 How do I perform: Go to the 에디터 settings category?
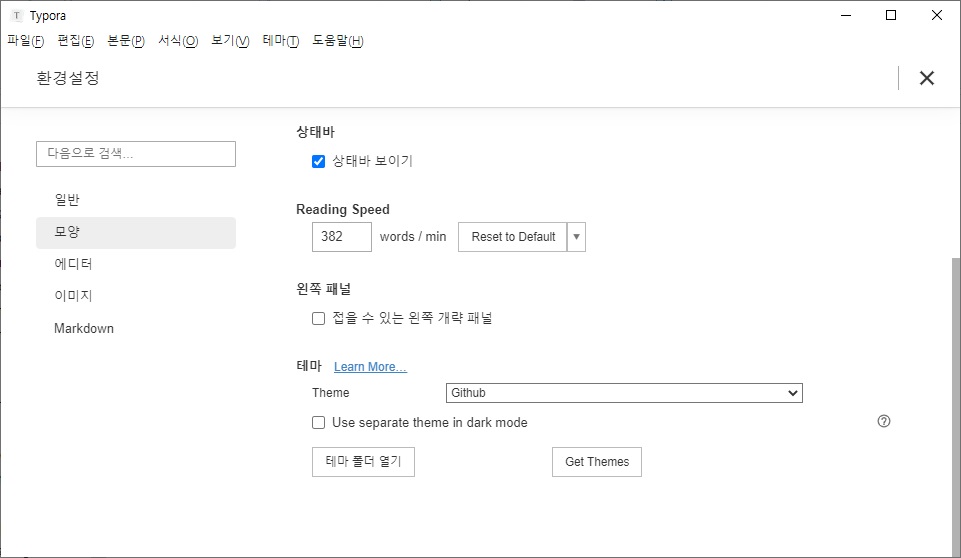(135, 264)
